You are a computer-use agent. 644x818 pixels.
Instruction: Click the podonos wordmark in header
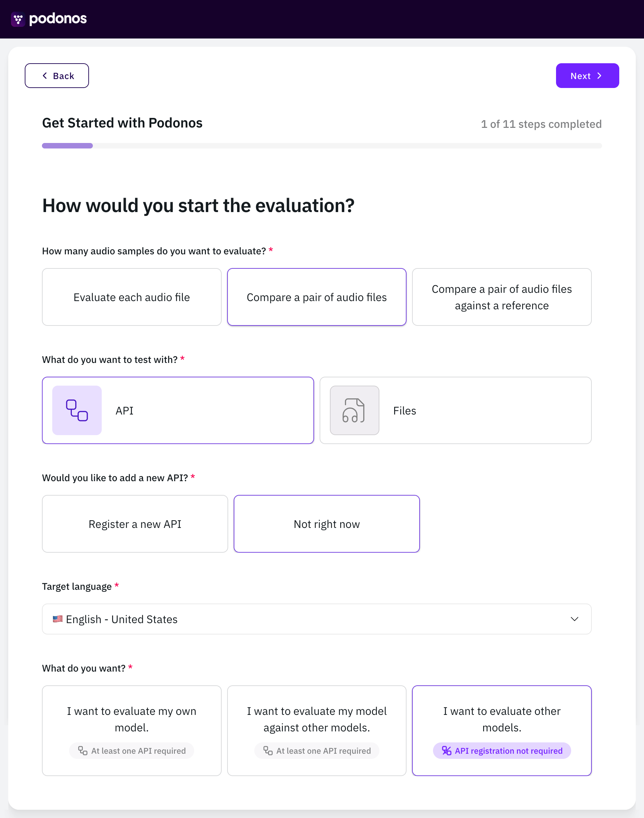(x=58, y=19)
